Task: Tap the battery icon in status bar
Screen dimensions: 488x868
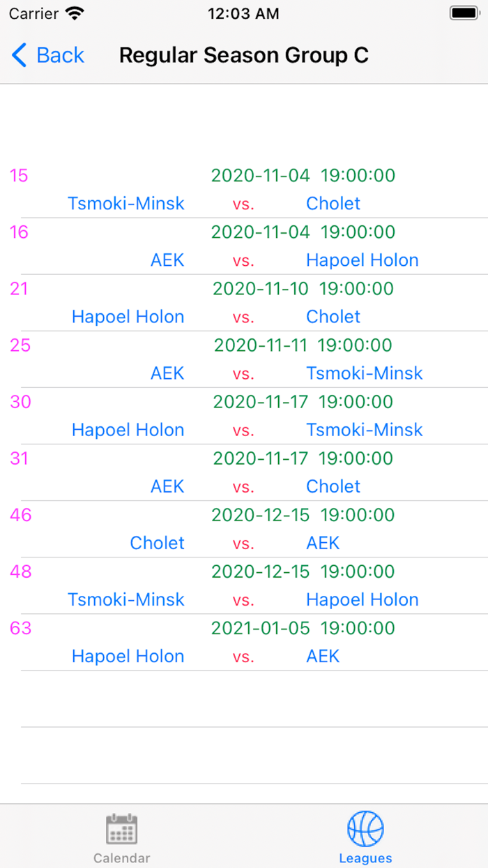Action: point(463,13)
